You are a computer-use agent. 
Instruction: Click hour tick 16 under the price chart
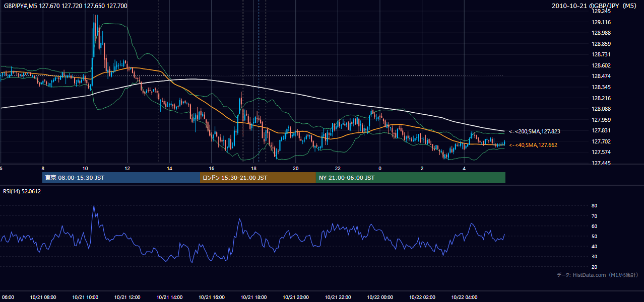pyautogui.click(x=212, y=168)
